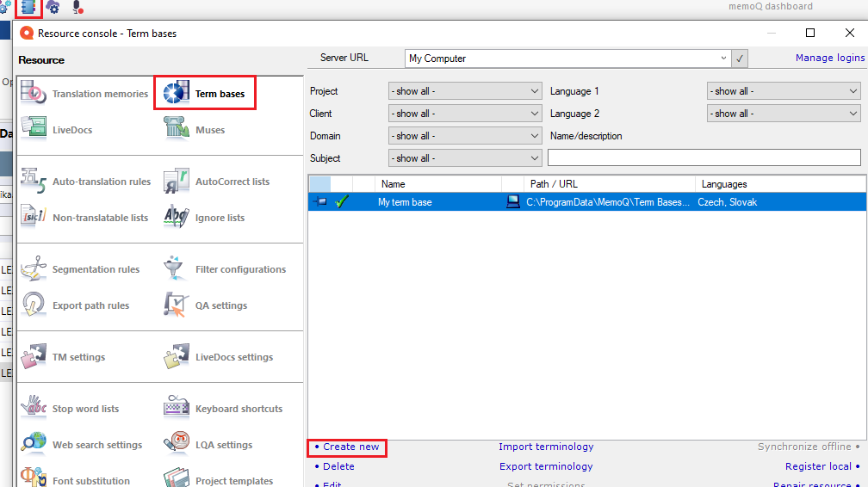Click the pin icon of My term base

click(x=320, y=202)
